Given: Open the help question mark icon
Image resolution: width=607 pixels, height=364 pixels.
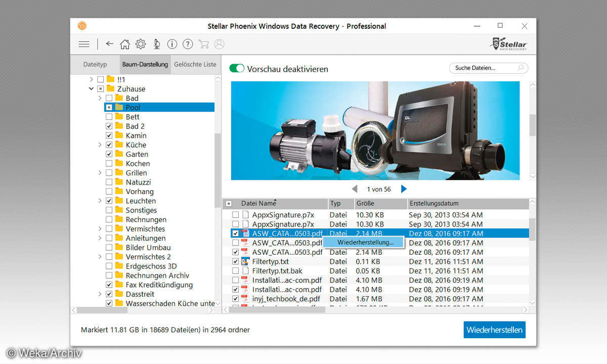Looking at the screenshot, I should pos(188,44).
